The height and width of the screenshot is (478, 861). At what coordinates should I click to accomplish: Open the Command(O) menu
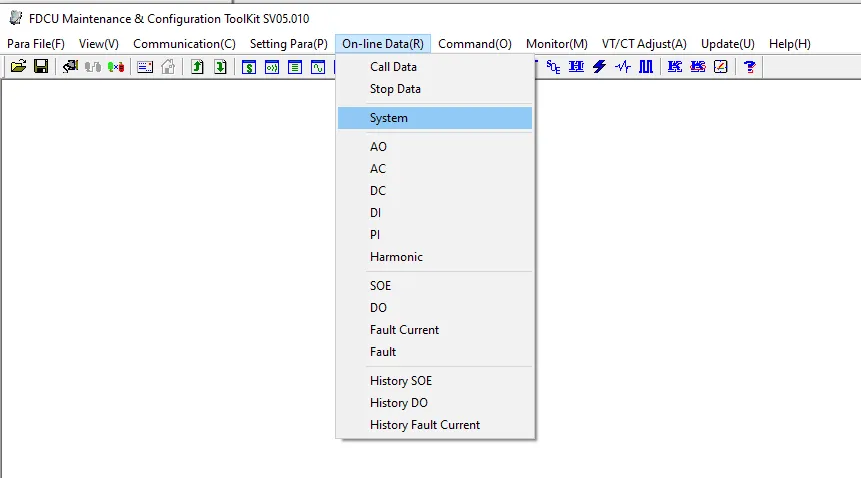click(x=475, y=44)
